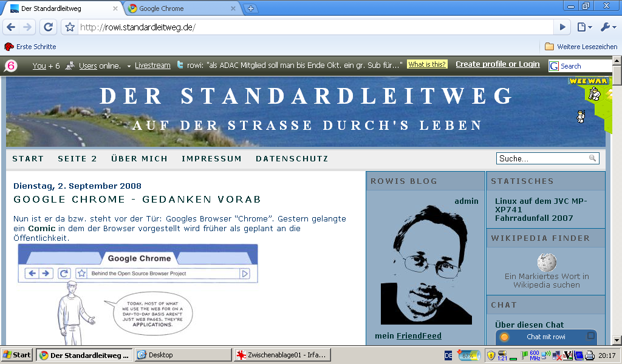This screenshot has width=622, height=364.
Task: Open the mein FriendFeed link
Action: click(x=419, y=336)
